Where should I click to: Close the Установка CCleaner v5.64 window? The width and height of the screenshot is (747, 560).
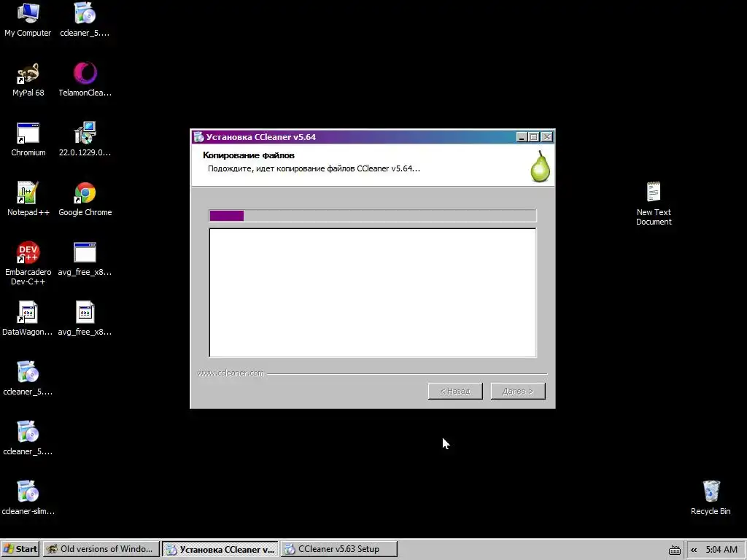pyautogui.click(x=547, y=137)
